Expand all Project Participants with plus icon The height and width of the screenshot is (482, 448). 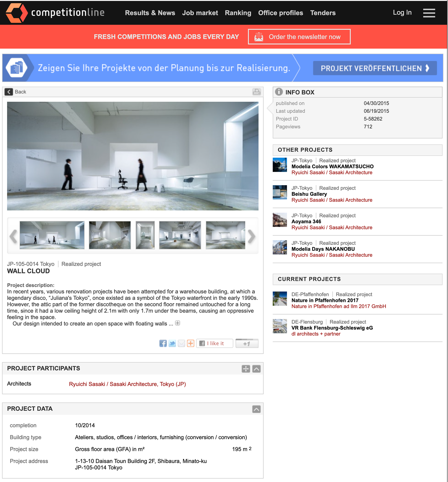245,369
